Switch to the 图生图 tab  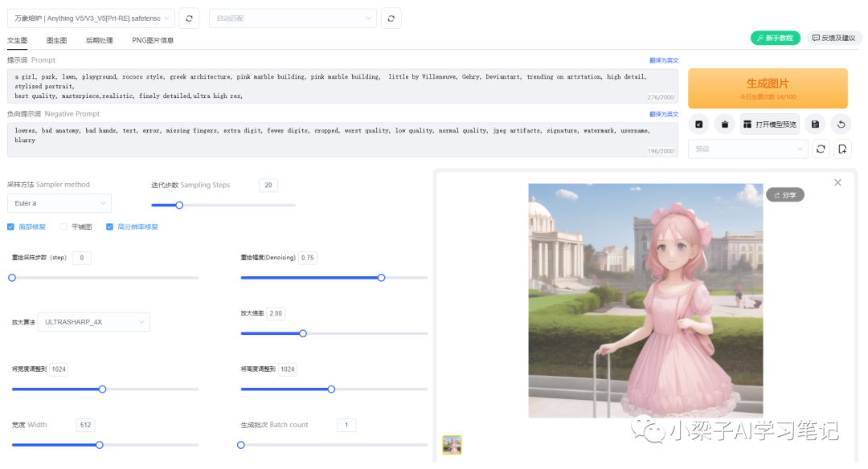[56, 40]
